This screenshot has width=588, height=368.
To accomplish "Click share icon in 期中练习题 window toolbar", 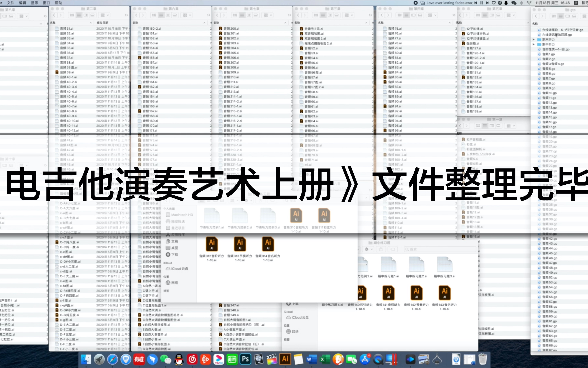I will pos(381,249).
